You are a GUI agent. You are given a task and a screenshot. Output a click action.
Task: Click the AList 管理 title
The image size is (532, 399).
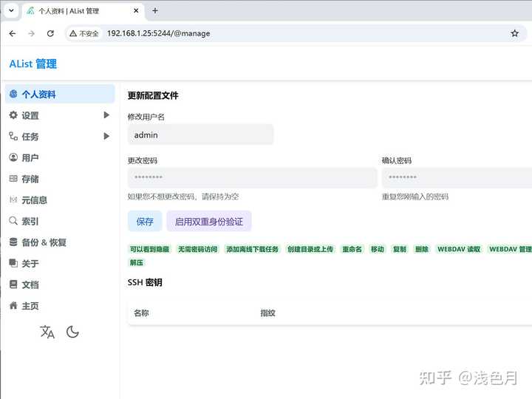point(33,64)
